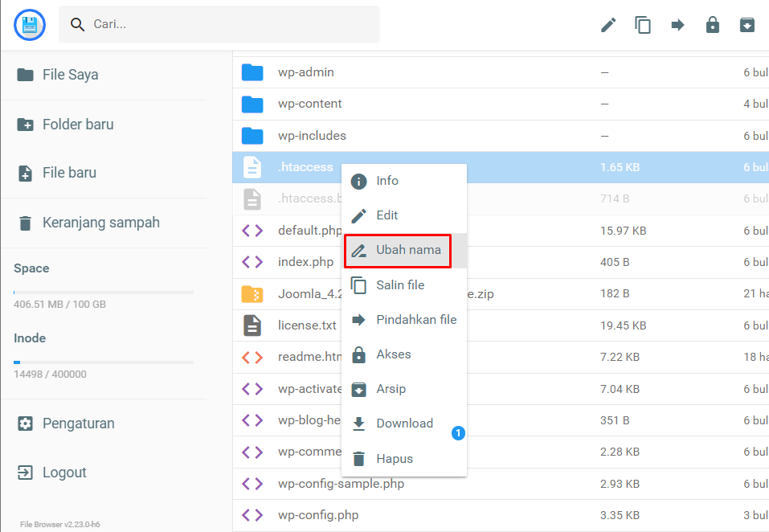769x532 pixels.
Task: Select Ubah nama from the context menu
Action: (x=407, y=251)
